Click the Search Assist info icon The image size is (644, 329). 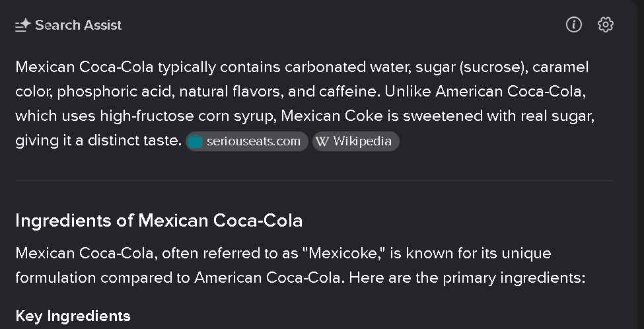[x=574, y=24]
